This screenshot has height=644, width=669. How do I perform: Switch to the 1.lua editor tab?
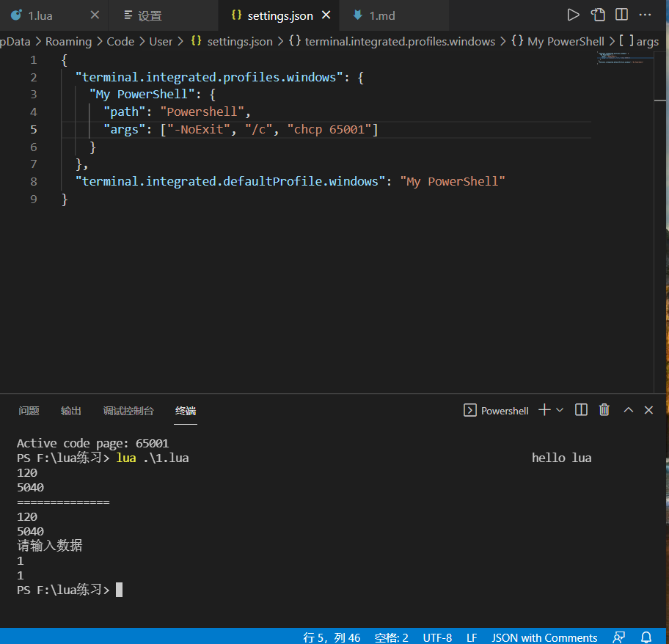pos(40,15)
